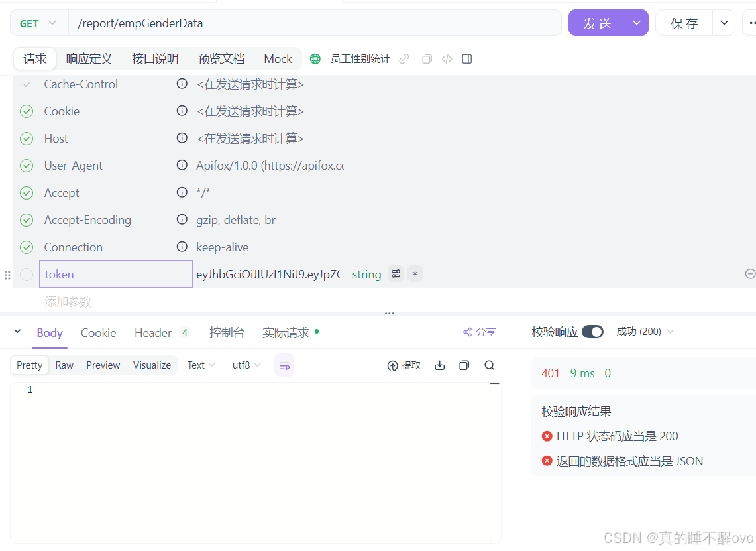This screenshot has height=551, width=756.
Task: Copy response content using copy icon
Action: coord(464,365)
